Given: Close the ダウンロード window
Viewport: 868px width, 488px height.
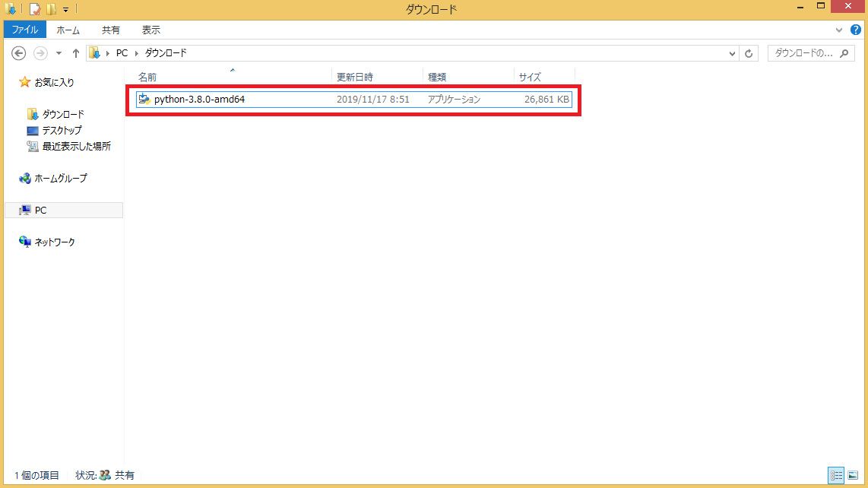Looking at the screenshot, I should tap(848, 6).
